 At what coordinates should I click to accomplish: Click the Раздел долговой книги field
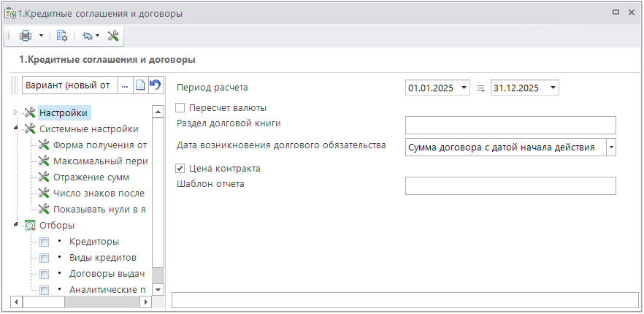[510, 126]
